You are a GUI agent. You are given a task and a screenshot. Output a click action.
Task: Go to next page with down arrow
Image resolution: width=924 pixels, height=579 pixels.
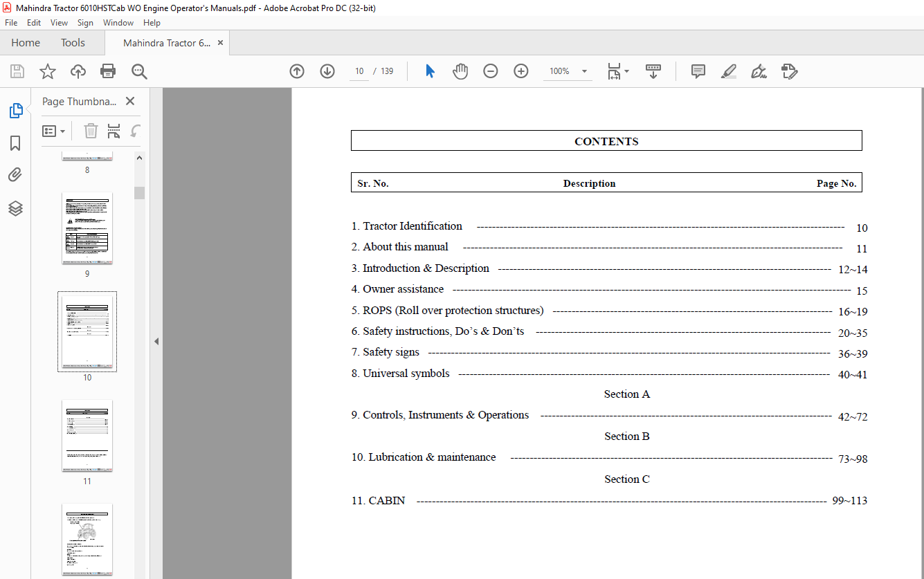tap(327, 71)
